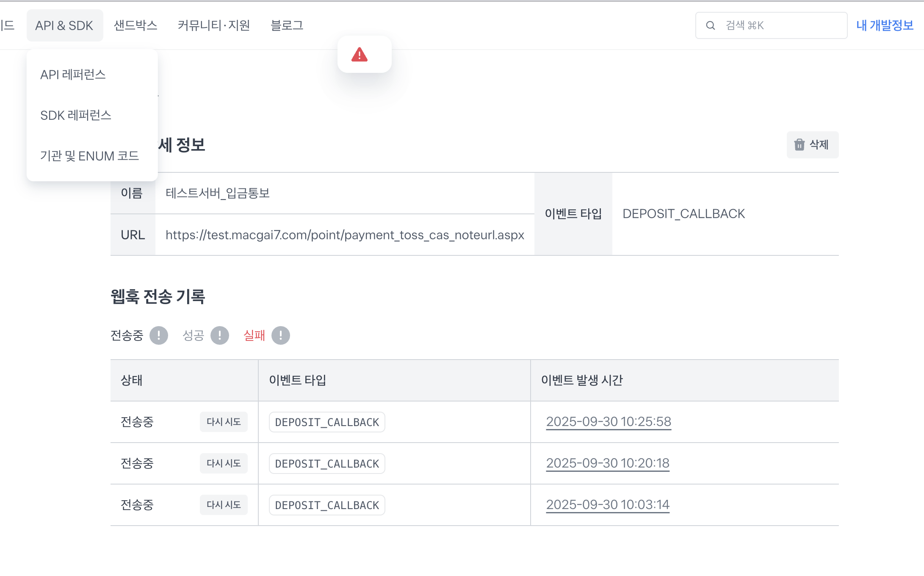
Task: Open the 2025-09-30 10:25:58 event link
Action: click(609, 422)
